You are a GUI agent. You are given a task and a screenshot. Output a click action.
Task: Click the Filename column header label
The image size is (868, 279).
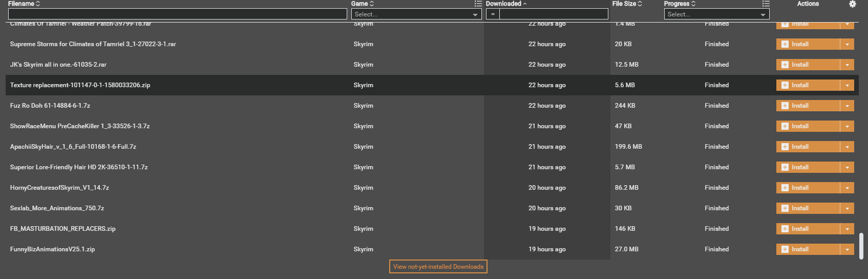[x=21, y=4]
